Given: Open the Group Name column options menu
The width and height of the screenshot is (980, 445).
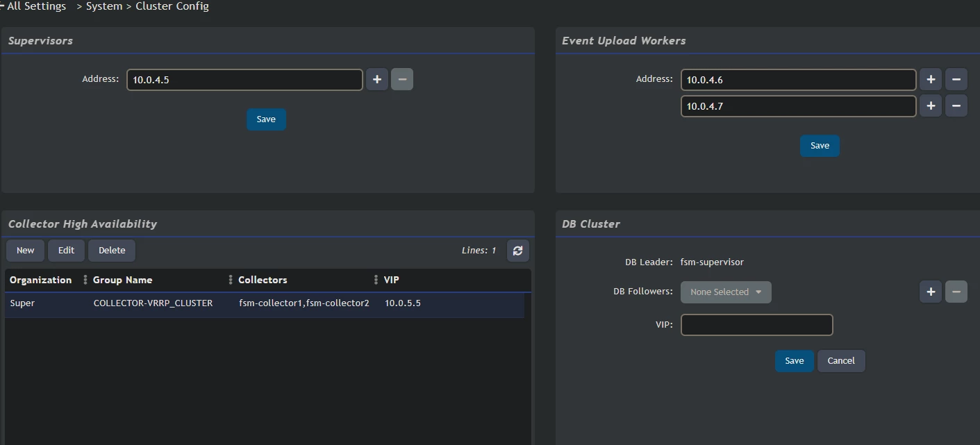Looking at the screenshot, I should (86, 280).
